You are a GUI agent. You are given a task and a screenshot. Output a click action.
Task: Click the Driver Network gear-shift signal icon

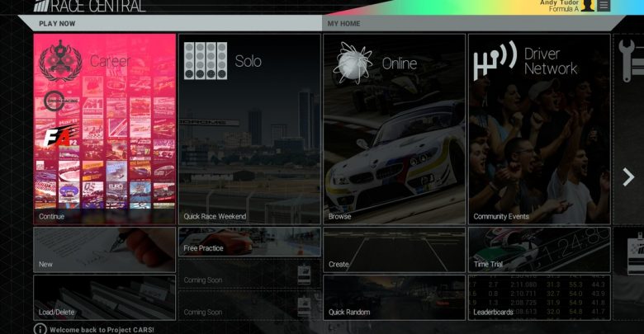pos(495,62)
